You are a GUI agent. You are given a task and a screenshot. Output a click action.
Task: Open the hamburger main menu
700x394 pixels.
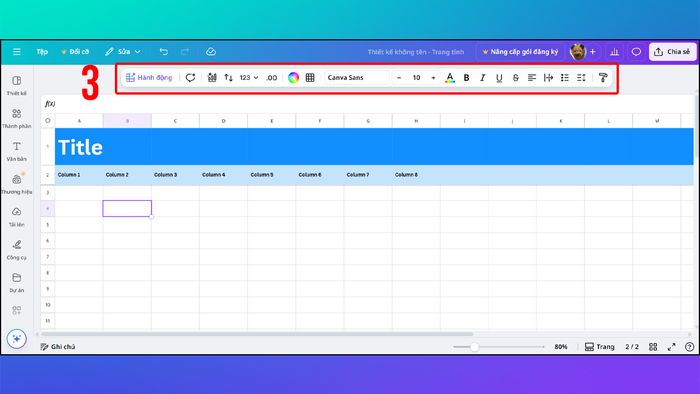coord(17,52)
